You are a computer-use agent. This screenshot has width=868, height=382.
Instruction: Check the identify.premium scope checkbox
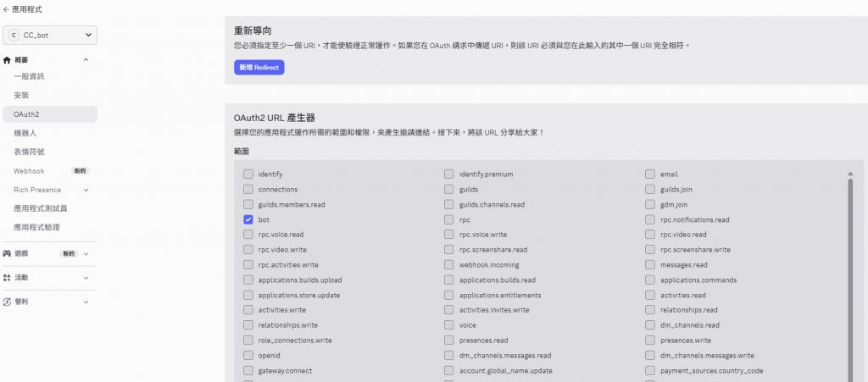448,174
